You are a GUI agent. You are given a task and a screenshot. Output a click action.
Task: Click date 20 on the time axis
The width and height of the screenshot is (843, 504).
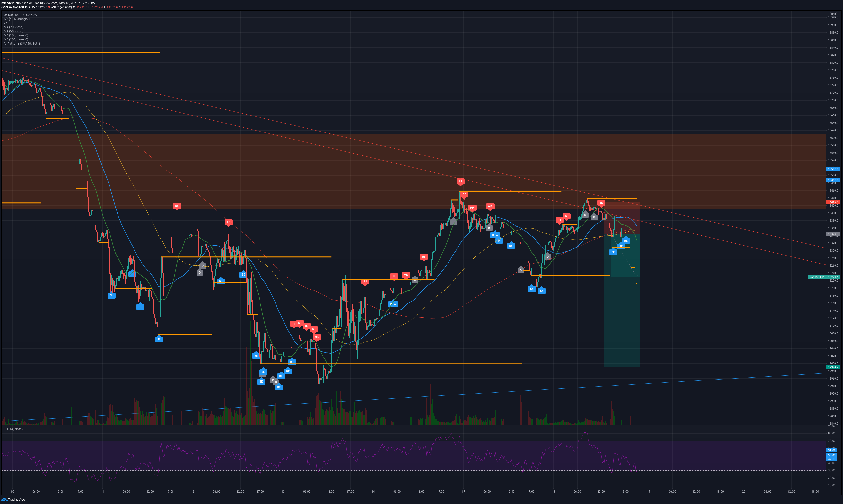tap(743, 491)
